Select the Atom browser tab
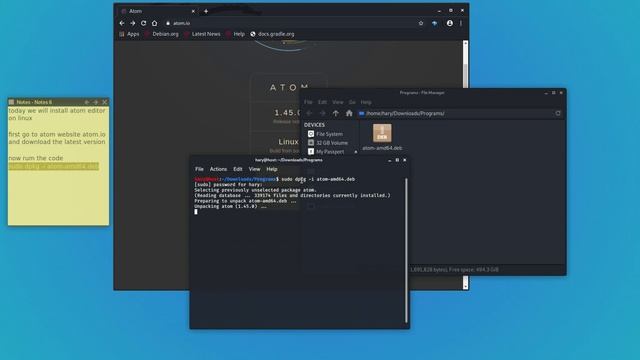This screenshot has height=360, width=640. (158, 11)
